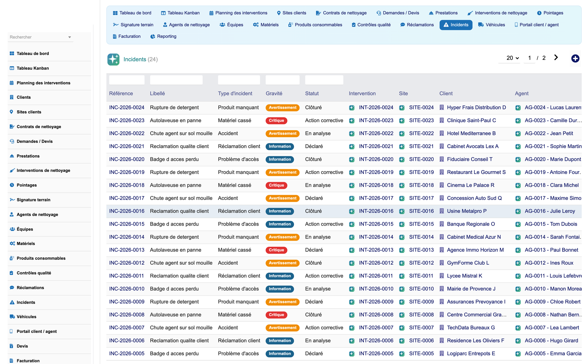
Task: Go to next page with the arrow
Action: coord(556,57)
